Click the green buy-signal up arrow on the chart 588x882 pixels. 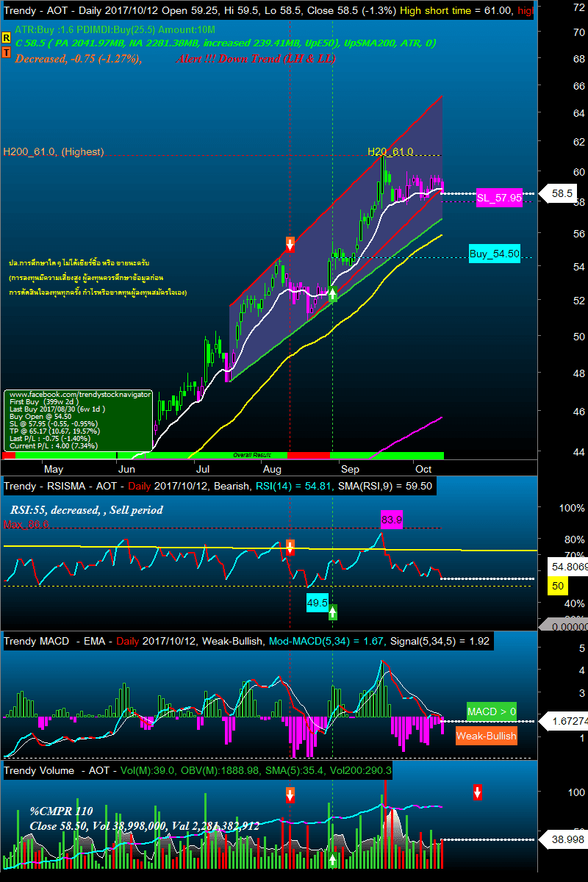332,293
